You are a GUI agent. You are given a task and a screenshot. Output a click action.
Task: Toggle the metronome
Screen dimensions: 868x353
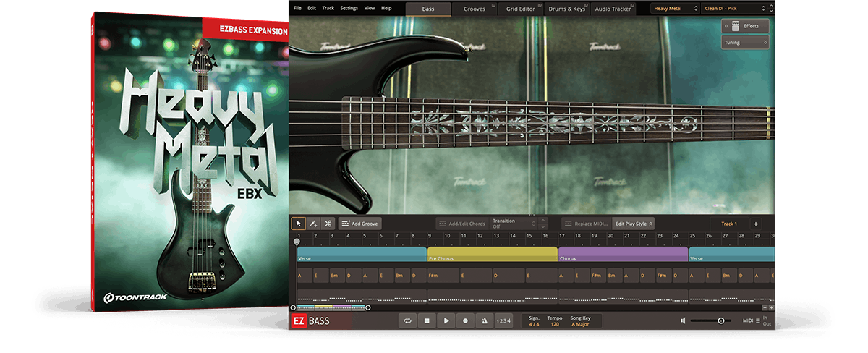(484, 320)
